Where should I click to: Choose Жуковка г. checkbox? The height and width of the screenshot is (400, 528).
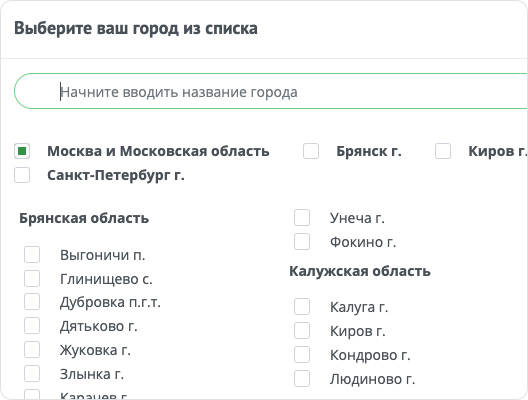(32, 349)
